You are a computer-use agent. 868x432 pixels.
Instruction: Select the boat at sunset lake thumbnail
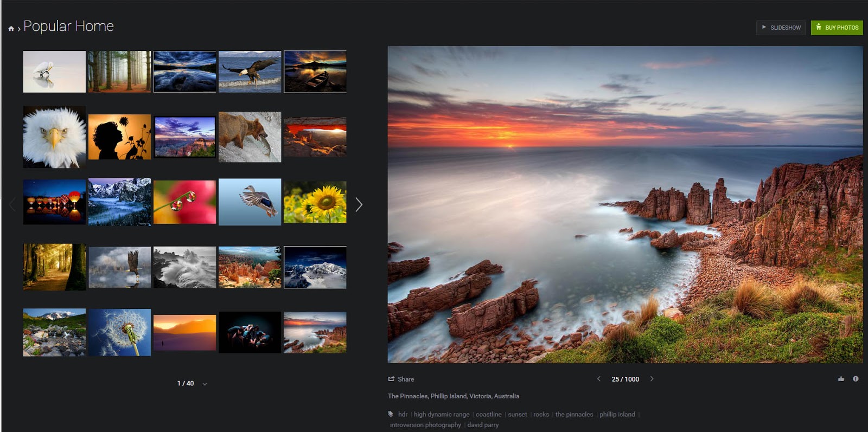(315, 72)
